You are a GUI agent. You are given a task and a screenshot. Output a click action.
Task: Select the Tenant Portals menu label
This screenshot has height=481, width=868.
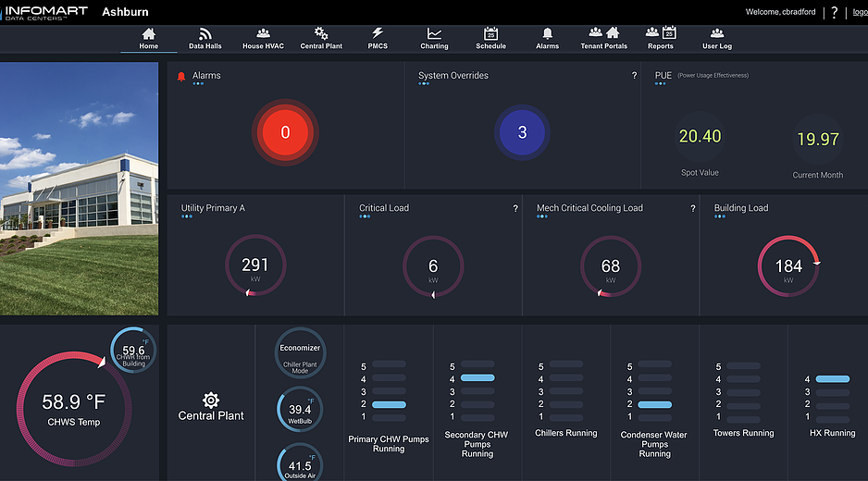tap(604, 46)
